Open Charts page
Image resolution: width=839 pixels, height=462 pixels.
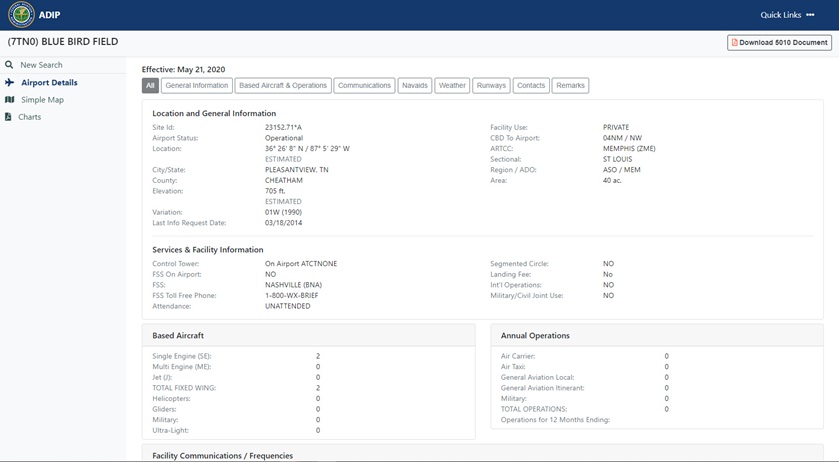point(29,117)
